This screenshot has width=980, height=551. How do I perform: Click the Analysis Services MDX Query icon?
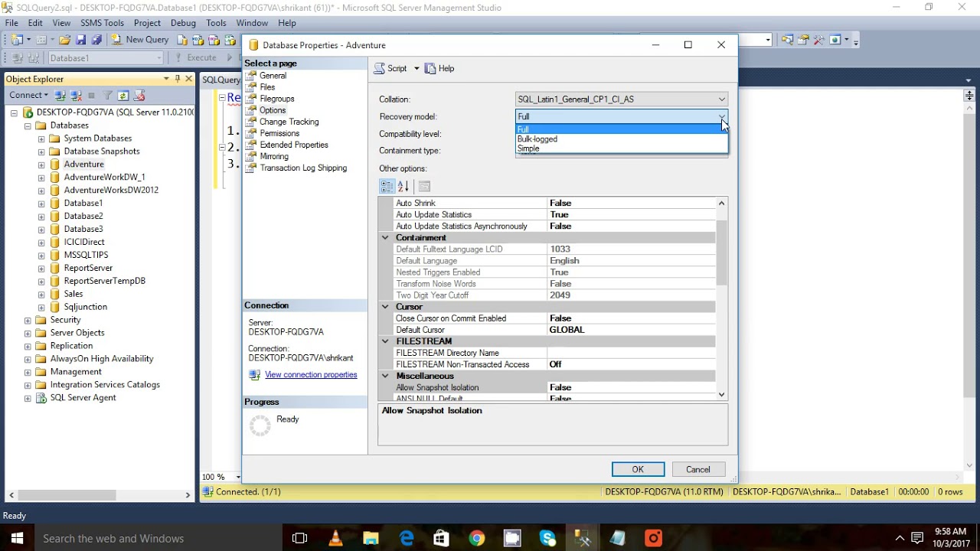(x=198, y=39)
